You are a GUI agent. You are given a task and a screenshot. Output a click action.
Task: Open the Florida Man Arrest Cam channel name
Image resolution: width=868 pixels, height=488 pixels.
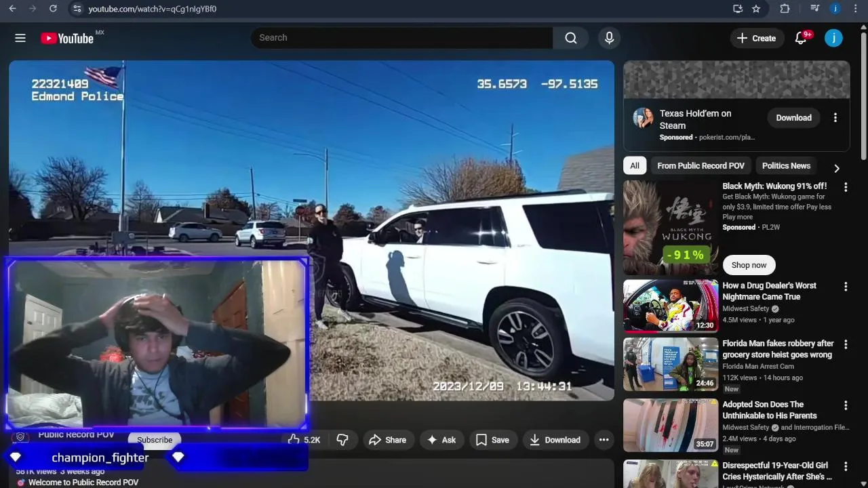click(758, 366)
